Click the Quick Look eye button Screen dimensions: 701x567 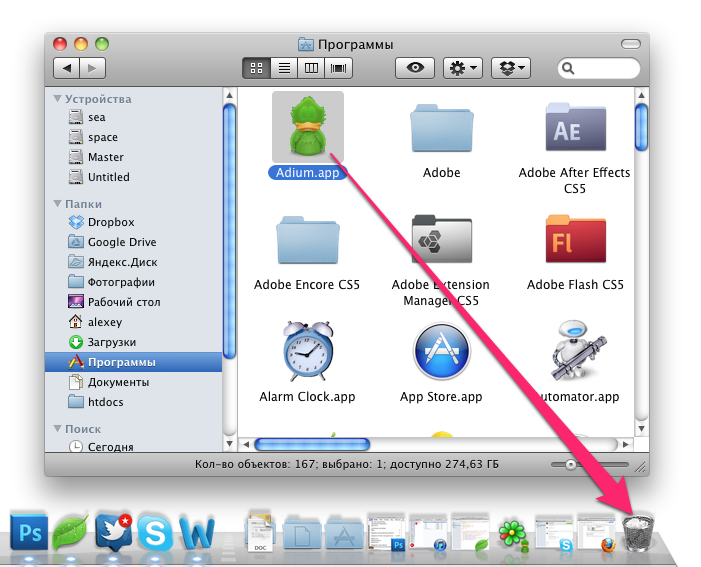(x=415, y=68)
